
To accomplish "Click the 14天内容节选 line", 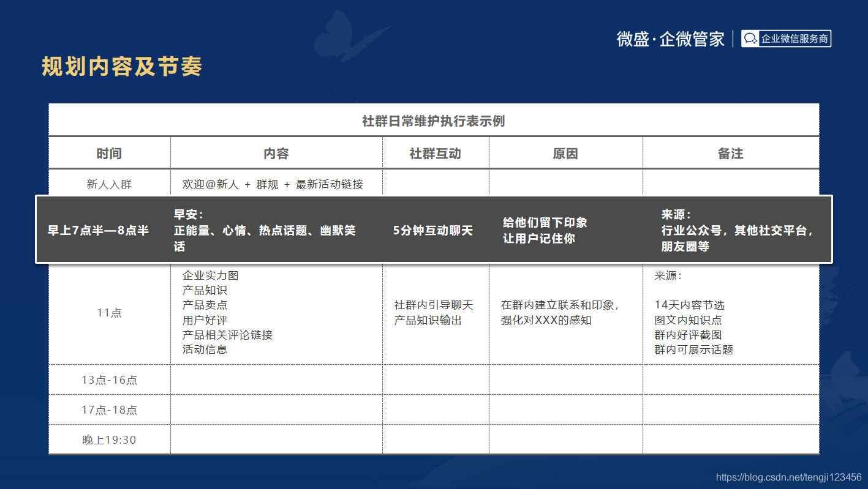I will pyautogui.click(x=689, y=305).
